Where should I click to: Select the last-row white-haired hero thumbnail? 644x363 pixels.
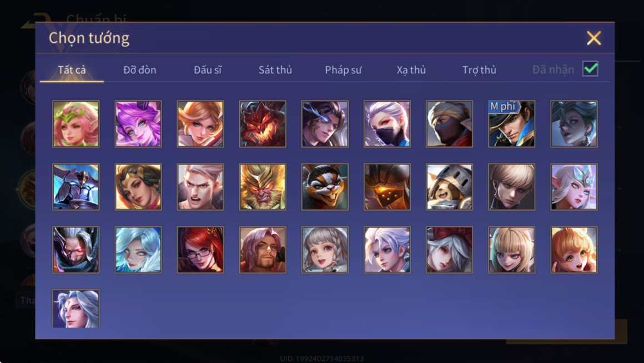point(76,309)
